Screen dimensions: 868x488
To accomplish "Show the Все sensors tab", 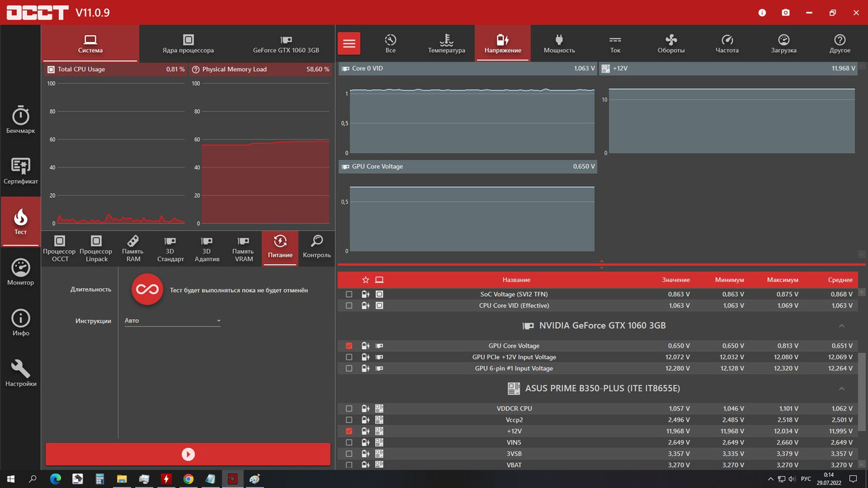I will pyautogui.click(x=391, y=44).
